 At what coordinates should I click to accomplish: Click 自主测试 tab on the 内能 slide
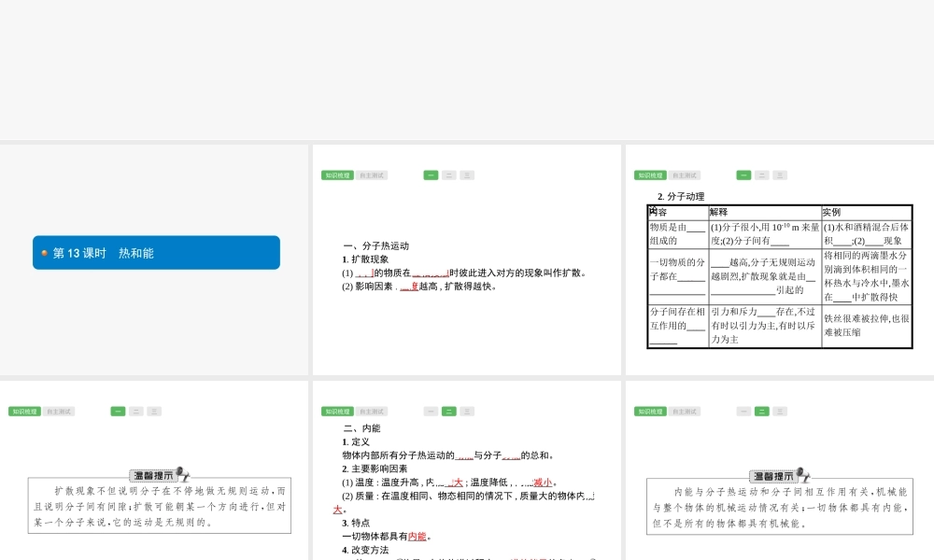(x=372, y=412)
